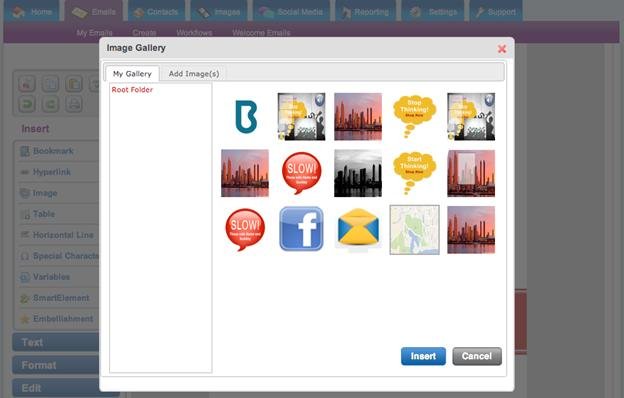Open the Workflows submenu link

194,33
